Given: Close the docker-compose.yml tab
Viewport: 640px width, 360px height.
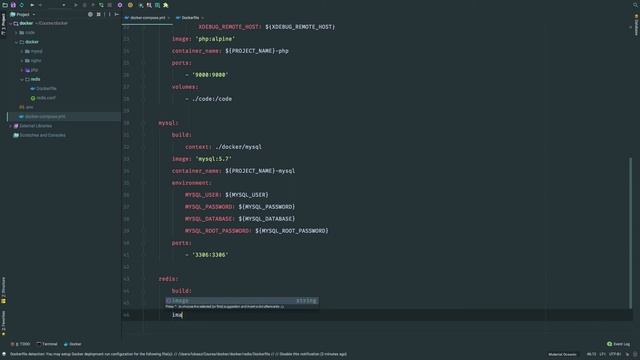Looking at the screenshot, I should (x=169, y=18).
